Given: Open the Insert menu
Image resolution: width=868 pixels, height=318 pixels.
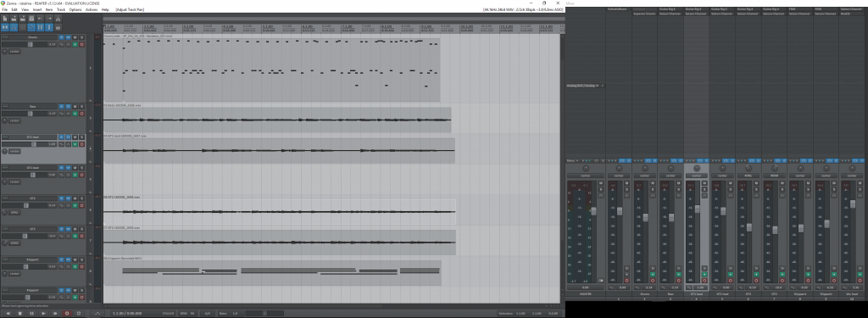Looking at the screenshot, I should [x=37, y=9].
